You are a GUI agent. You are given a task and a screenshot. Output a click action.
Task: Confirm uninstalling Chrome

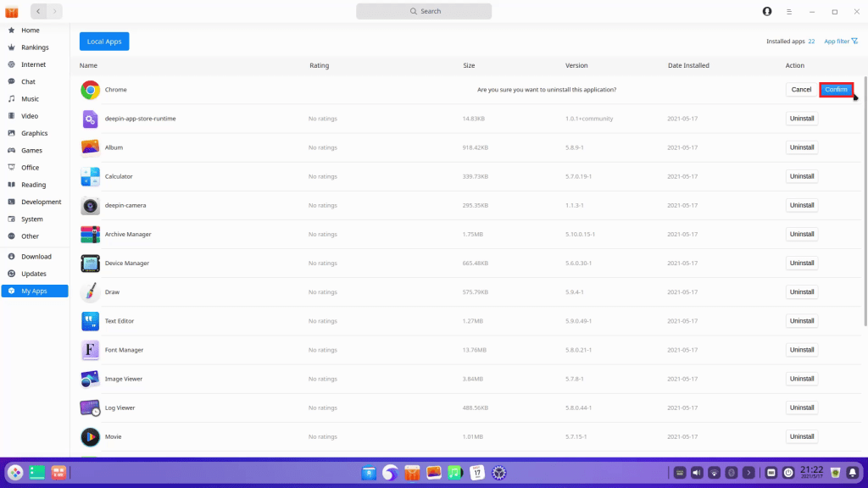coord(836,90)
